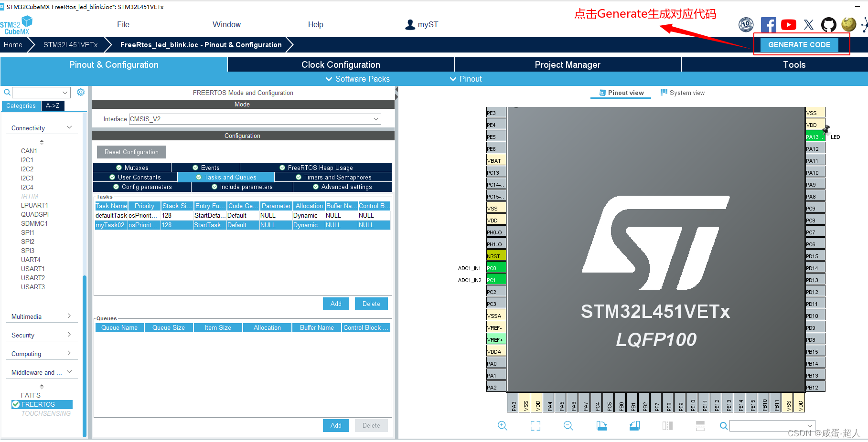
Task: Show Categories listing of peripherals
Action: tap(21, 105)
